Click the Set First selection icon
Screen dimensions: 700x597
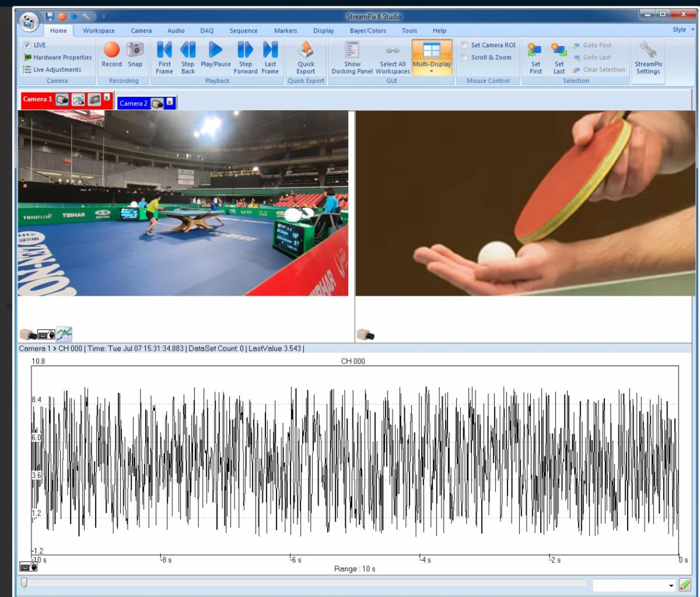pyautogui.click(x=535, y=51)
